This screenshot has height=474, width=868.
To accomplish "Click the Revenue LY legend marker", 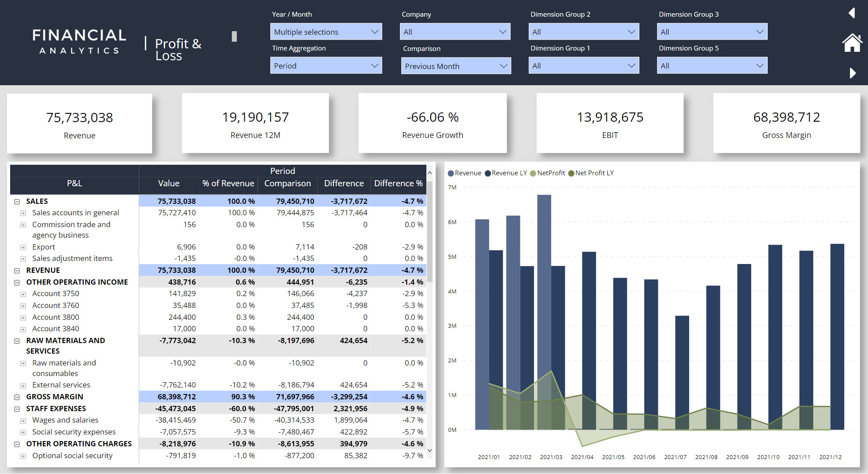I will [488, 174].
